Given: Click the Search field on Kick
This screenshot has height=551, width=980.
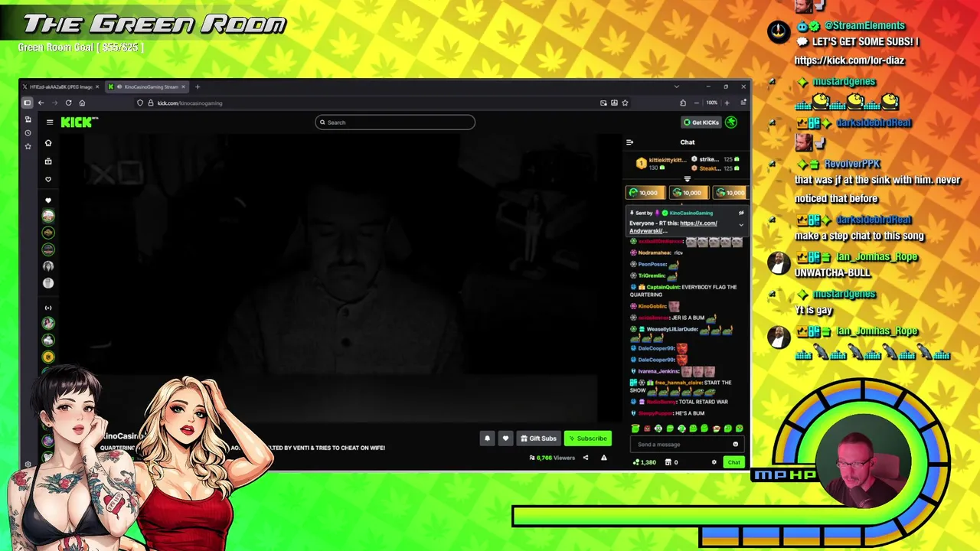Looking at the screenshot, I should pos(395,122).
